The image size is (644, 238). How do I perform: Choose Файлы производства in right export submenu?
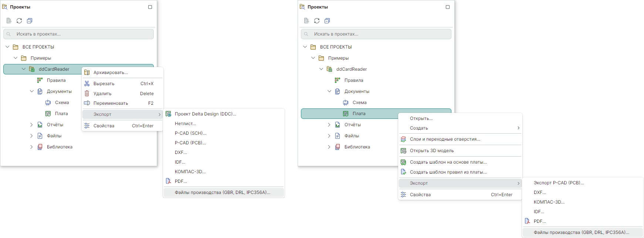coord(583,232)
